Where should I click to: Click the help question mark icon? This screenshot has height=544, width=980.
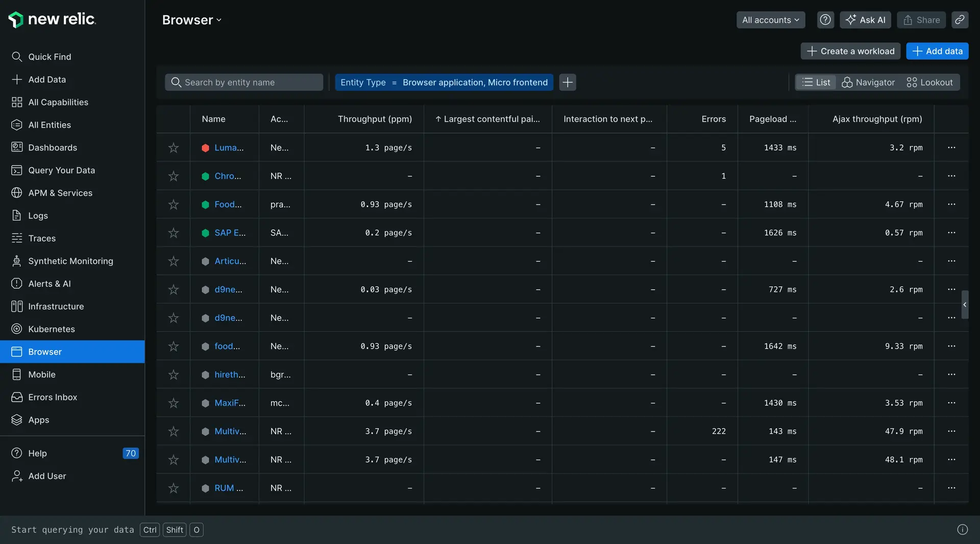(x=825, y=20)
